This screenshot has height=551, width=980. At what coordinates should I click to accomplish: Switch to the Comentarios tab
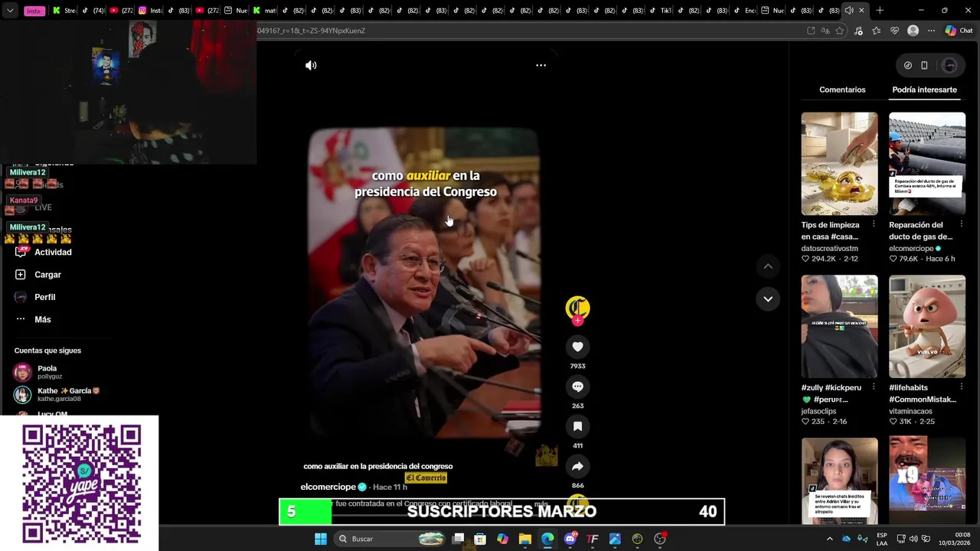842,90
